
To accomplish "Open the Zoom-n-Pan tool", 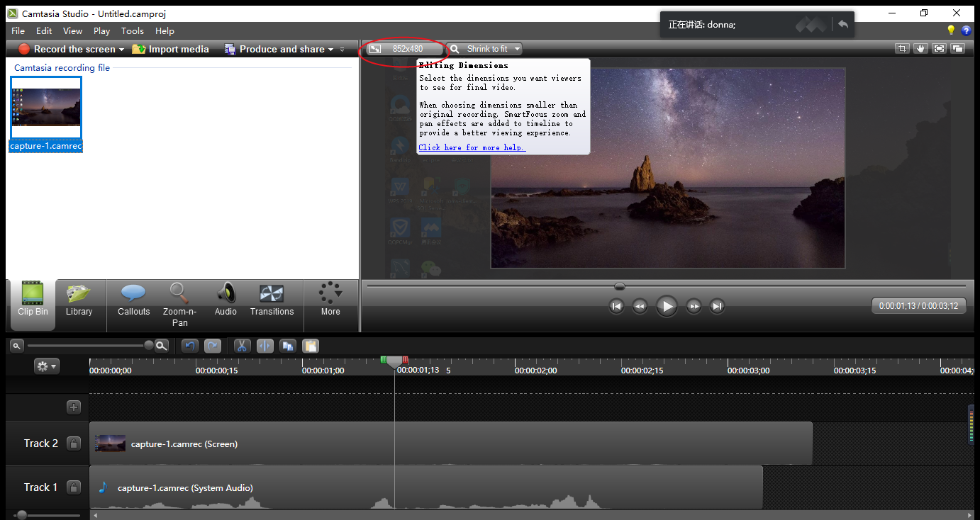I will 179,305.
